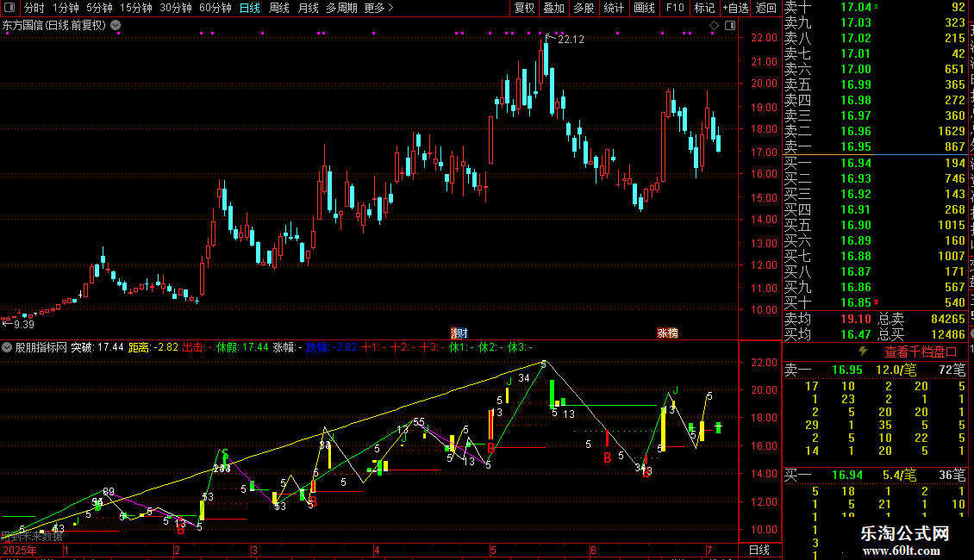Click the 总买 volume 12486
The height and width of the screenshot is (560, 974).
tap(948, 334)
